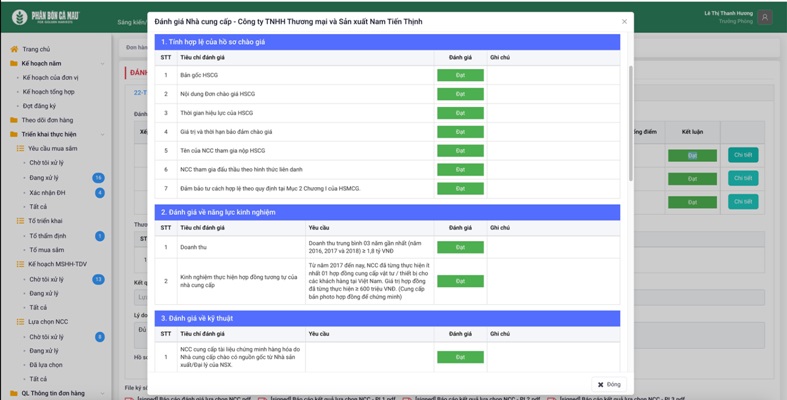Open Chờ tôi xử lý under Yêu cầu mua sắm
The height and width of the screenshot is (400, 787).
pos(46,163)
